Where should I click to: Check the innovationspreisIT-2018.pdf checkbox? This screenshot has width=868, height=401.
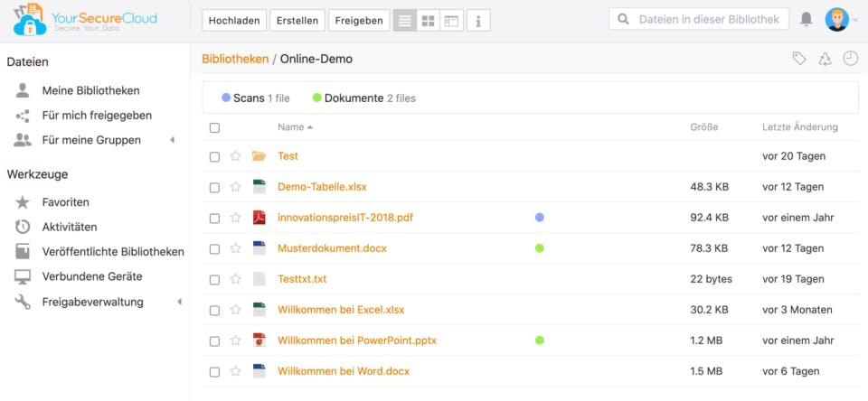click(x=214, y=219)
